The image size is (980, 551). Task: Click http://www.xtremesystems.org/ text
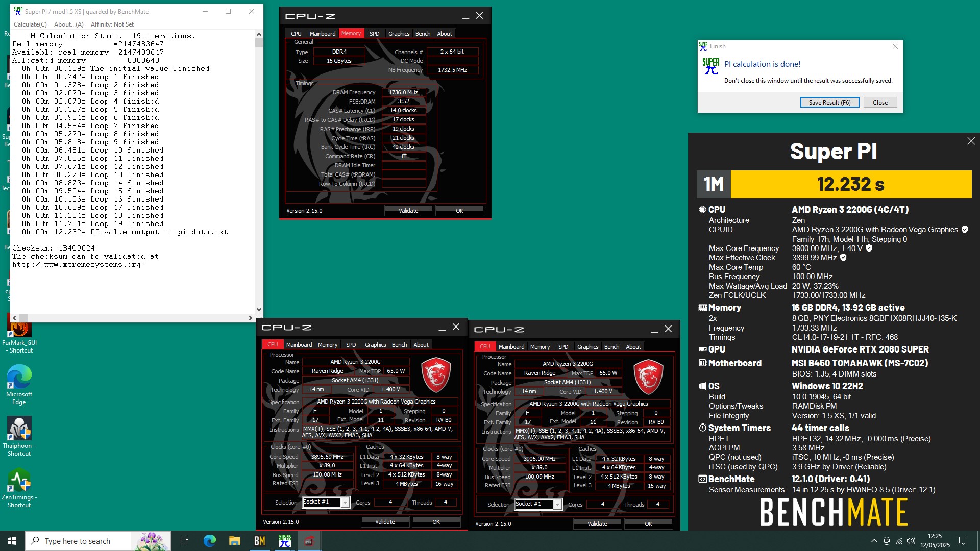point(79,264)
